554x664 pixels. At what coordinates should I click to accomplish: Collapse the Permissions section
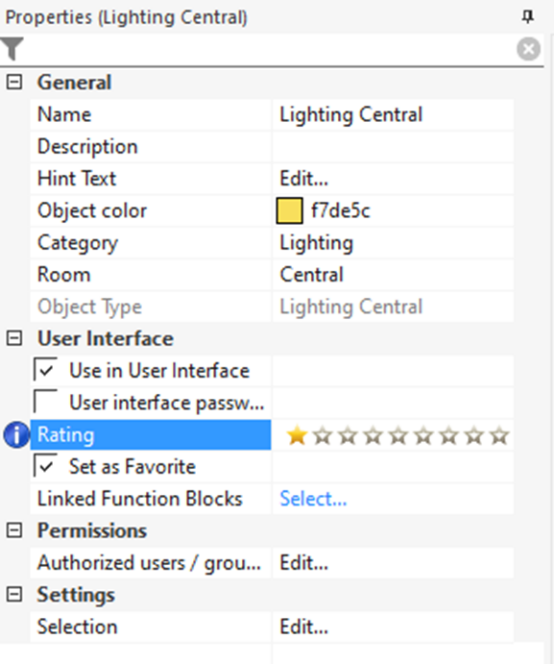pos(14,530)
